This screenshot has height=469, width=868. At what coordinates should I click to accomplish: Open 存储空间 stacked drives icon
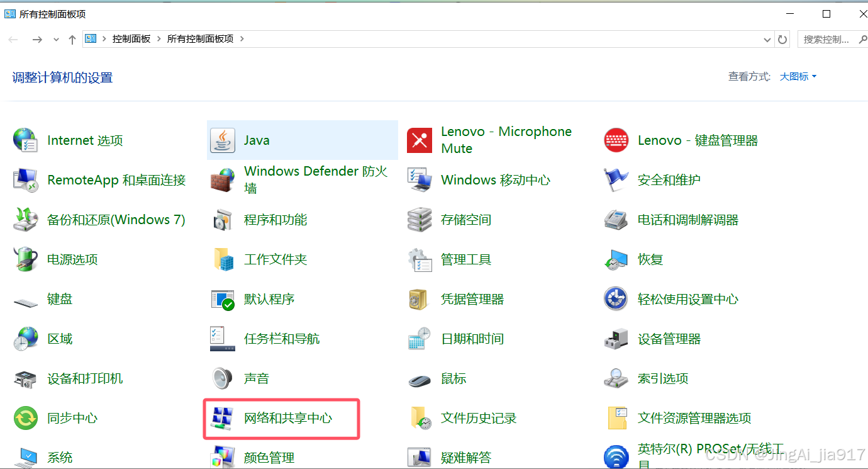[420, 220]
